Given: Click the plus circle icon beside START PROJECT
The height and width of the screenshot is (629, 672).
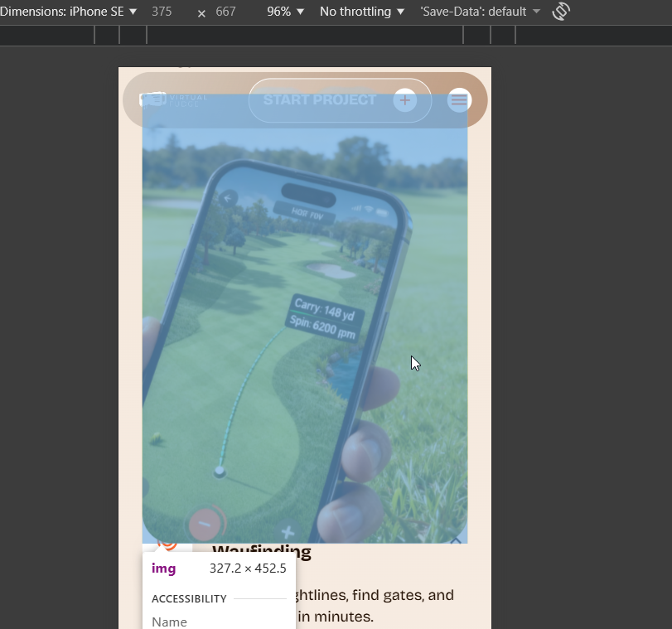Looking at the screenshot, I should (x=405, y=100).
